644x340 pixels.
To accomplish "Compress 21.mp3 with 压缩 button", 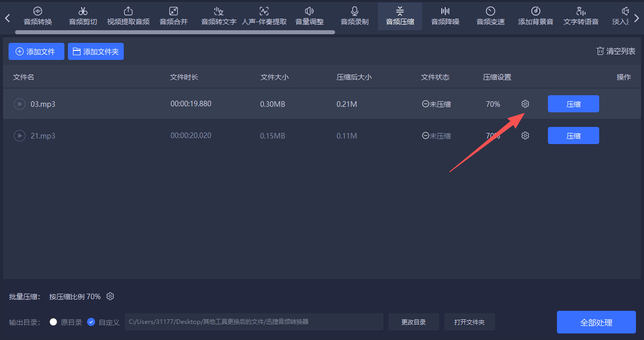I will 574,135.
